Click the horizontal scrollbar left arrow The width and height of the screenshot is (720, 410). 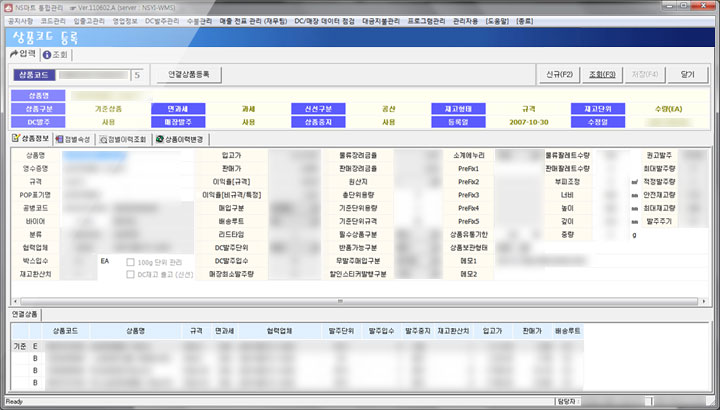[x=16, y=302]
